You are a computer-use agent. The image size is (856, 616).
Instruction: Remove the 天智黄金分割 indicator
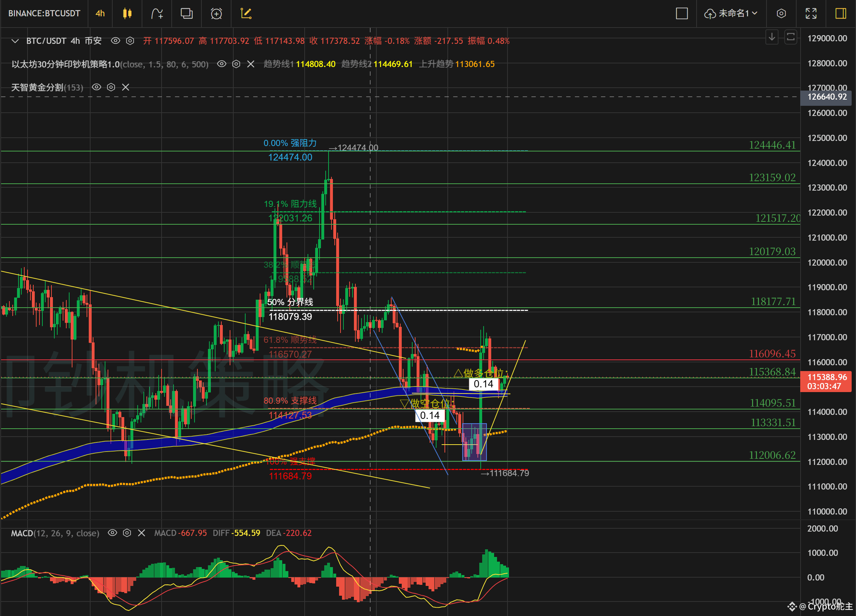[x=126, y=87]
